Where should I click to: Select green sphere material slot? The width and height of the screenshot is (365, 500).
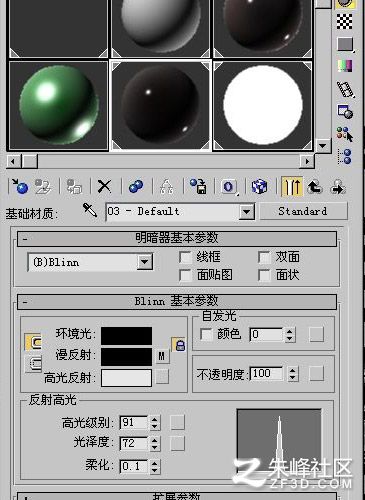pos(58,105)
